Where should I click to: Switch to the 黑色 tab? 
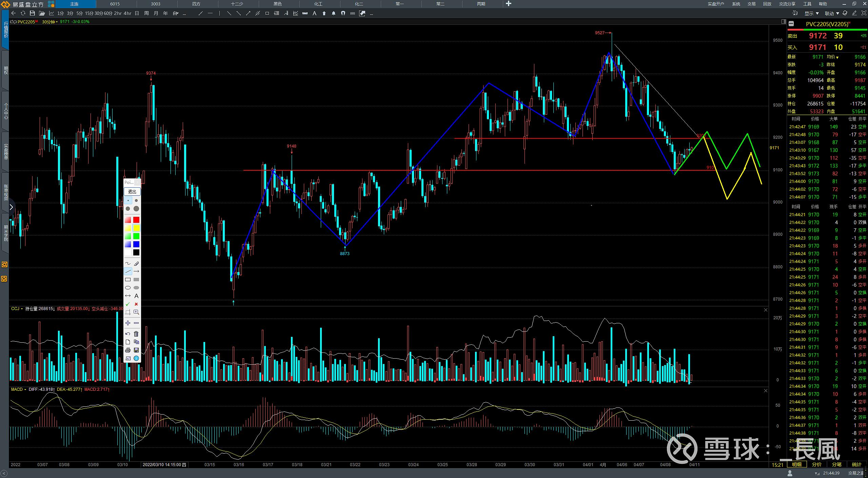pos(278,4)
